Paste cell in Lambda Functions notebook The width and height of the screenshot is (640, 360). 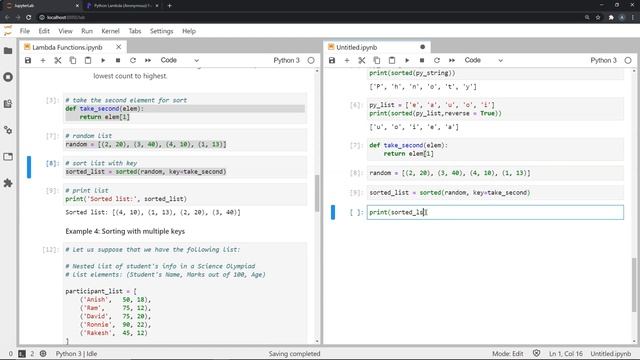tap(88, 60)
